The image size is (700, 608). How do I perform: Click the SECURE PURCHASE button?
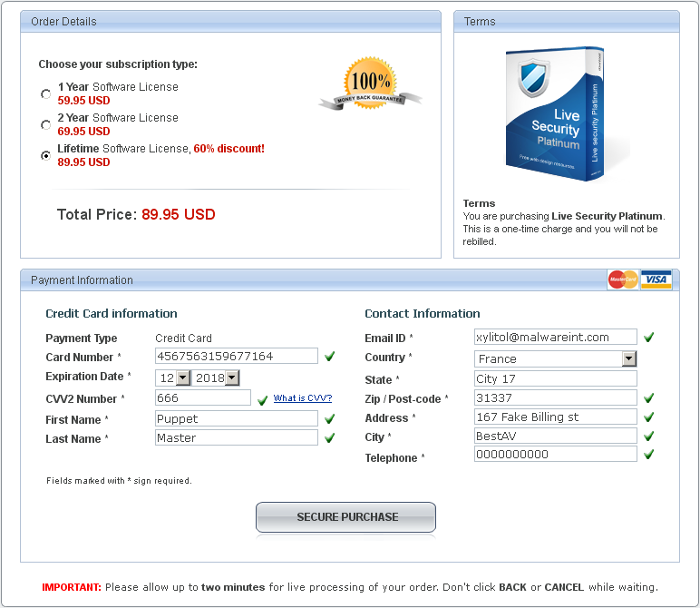[346, 517]
